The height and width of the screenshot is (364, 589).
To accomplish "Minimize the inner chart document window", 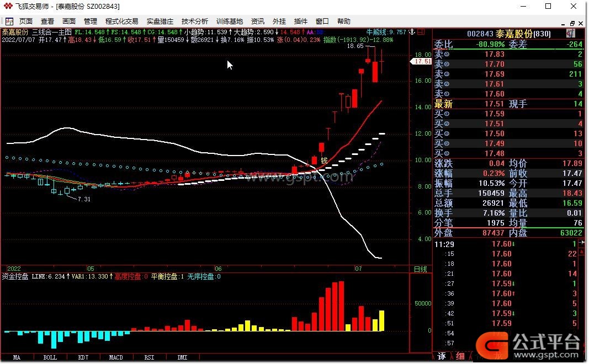I will tap(563, 24).
